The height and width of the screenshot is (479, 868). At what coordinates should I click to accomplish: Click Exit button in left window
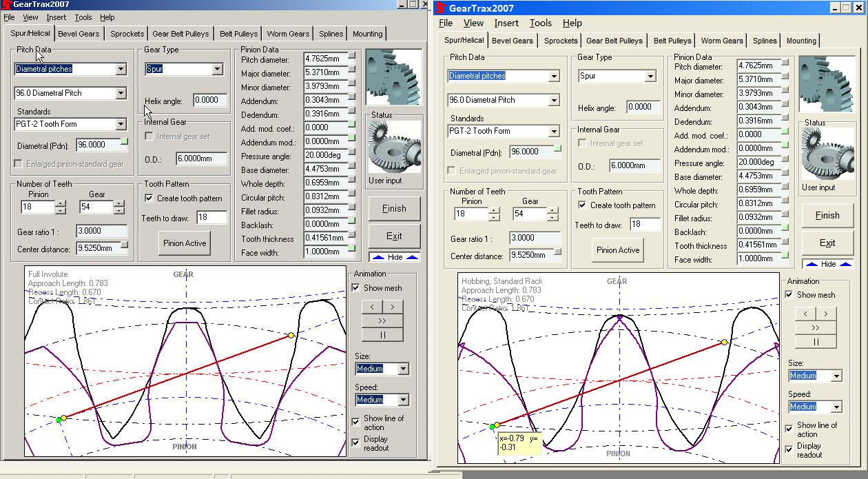click(x=394, y=236)
